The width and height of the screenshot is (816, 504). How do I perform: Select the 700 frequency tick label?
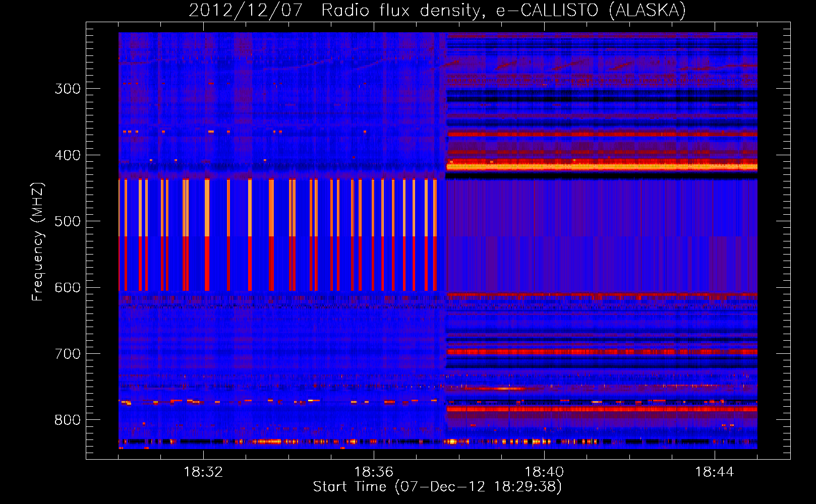[68, 354]
